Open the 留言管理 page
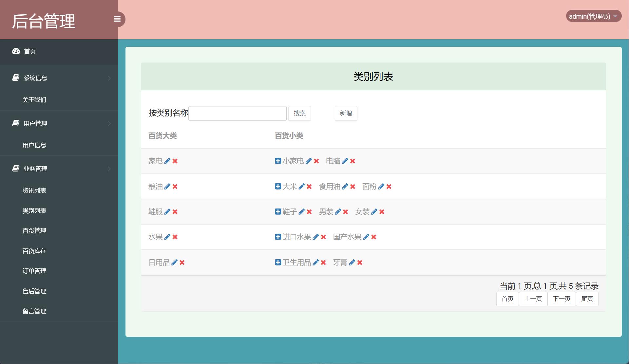The height and width of the screenshot is (364, 629). click(x=34, y=311)
